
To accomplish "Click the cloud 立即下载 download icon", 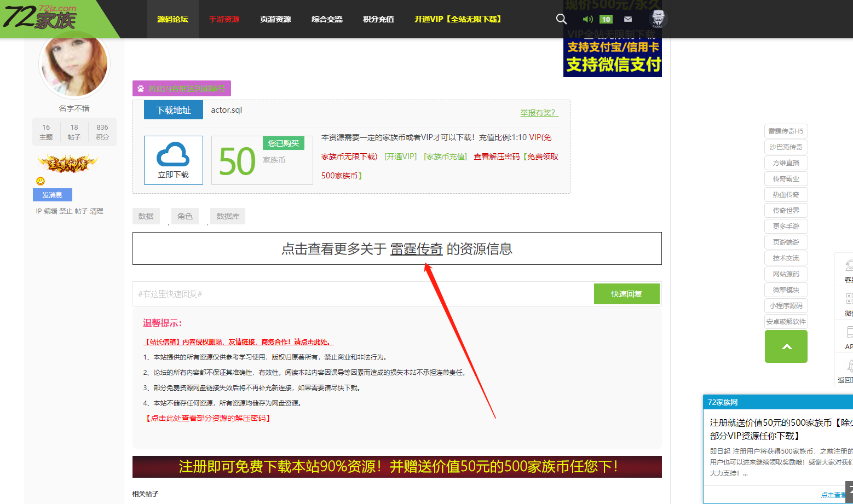I will [x=173, y=160].
